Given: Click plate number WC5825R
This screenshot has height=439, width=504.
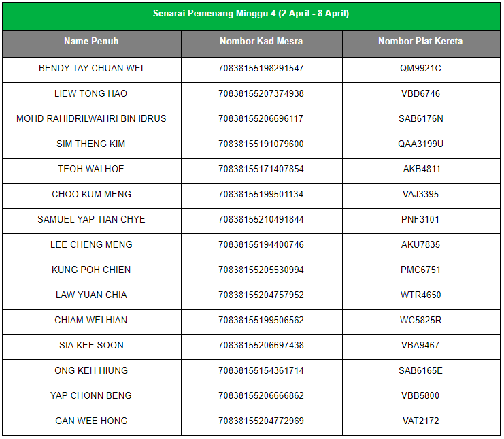Looking at the screenshot, I should [420, 321].
